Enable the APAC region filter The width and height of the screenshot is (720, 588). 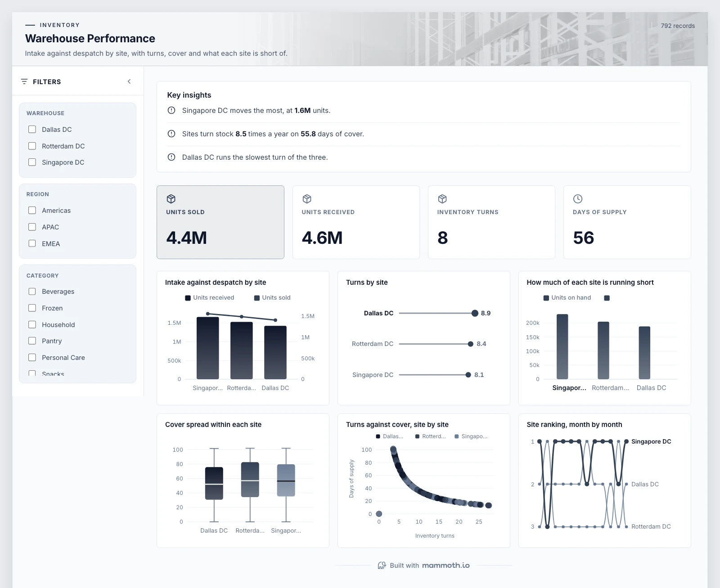coord(32,227)
